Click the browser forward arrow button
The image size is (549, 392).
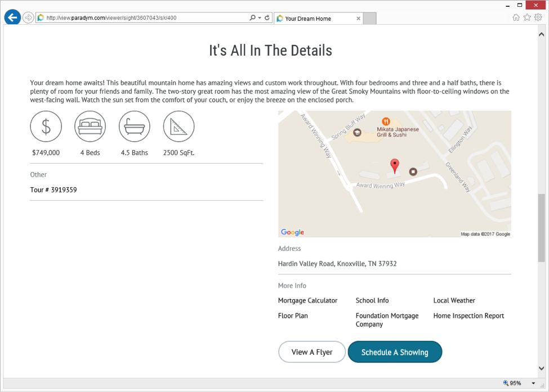[28, 17]
